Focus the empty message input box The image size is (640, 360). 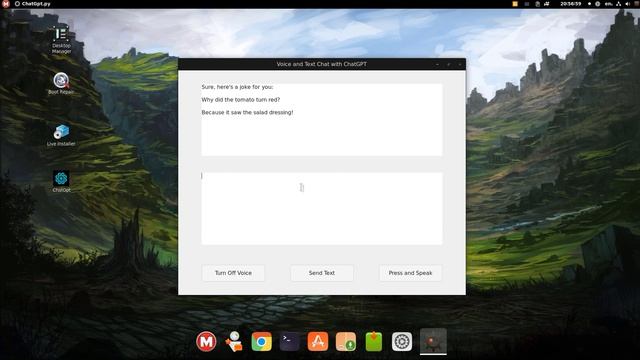322,209
